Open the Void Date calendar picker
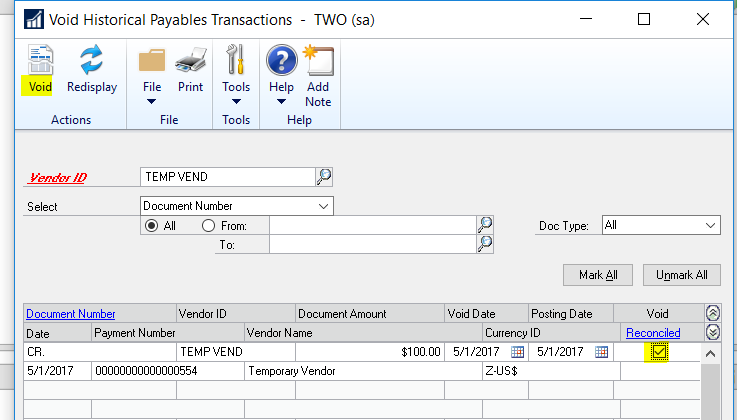 517,352
